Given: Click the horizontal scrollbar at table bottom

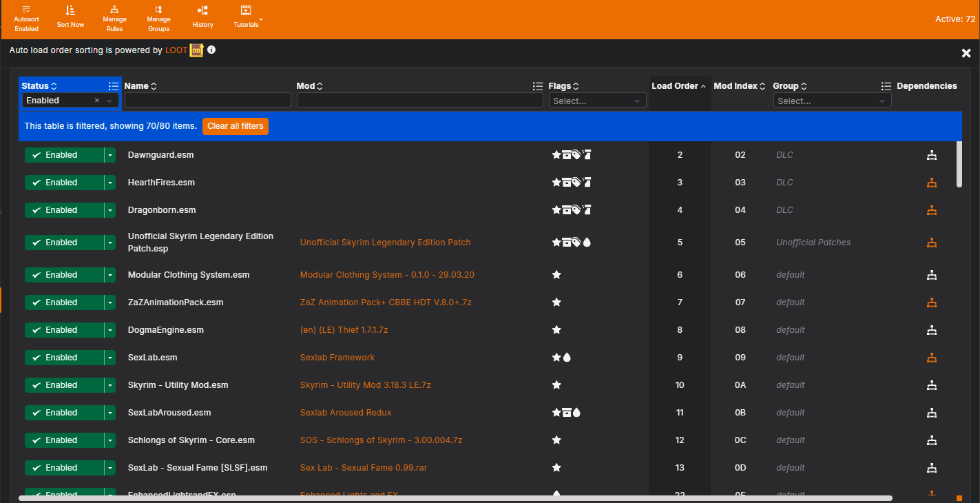Looking at the screenshot, I should click(x=455, y=497).
